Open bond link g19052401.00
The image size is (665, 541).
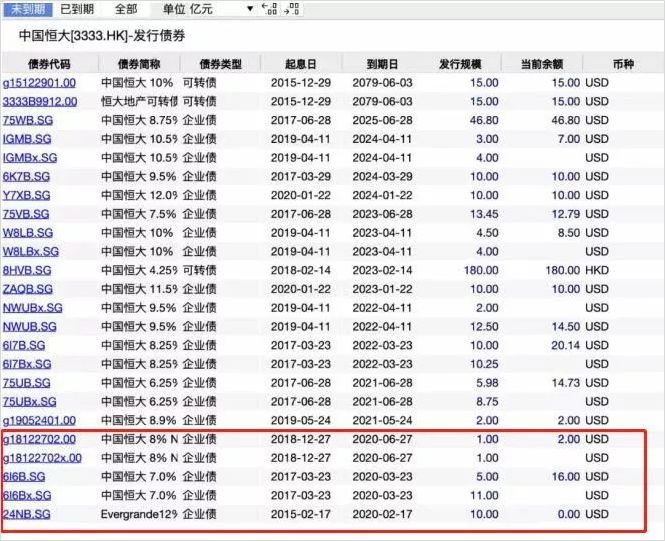tap(39, 421)
